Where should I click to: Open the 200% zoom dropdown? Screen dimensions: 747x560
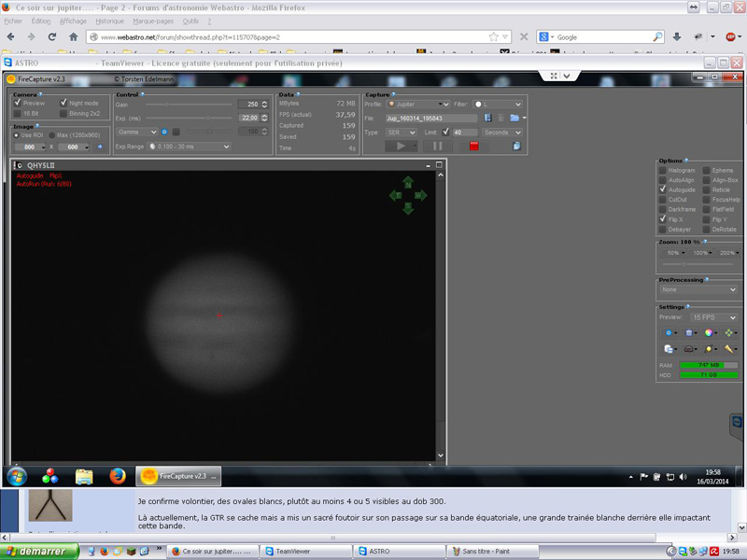point(729,253)
